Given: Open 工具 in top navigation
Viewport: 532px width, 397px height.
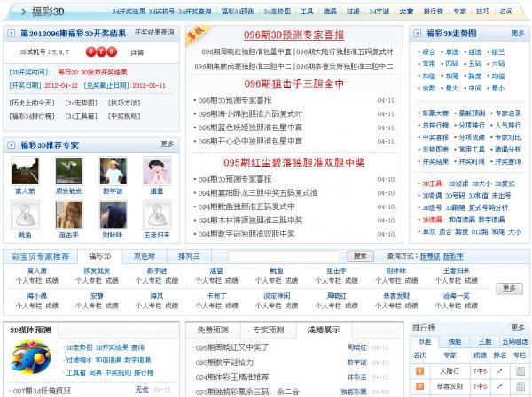Looking at the screenshot, I should pyautogui.click(x=307, y=12).
